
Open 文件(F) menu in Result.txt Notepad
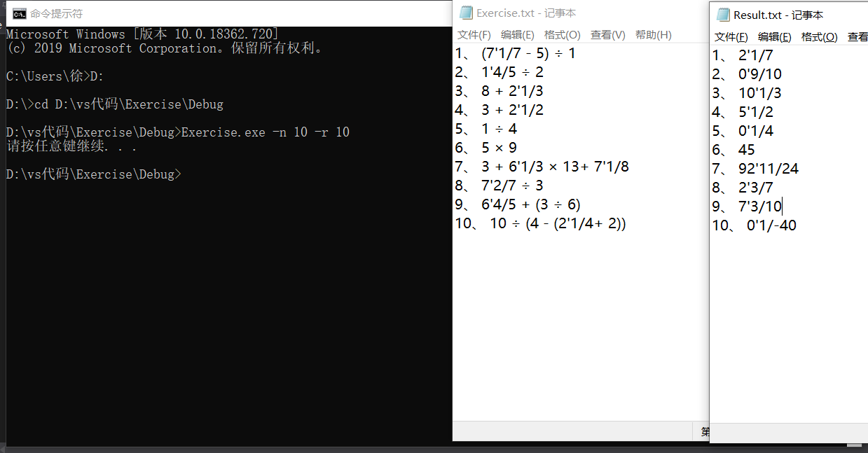click(731, 37)
